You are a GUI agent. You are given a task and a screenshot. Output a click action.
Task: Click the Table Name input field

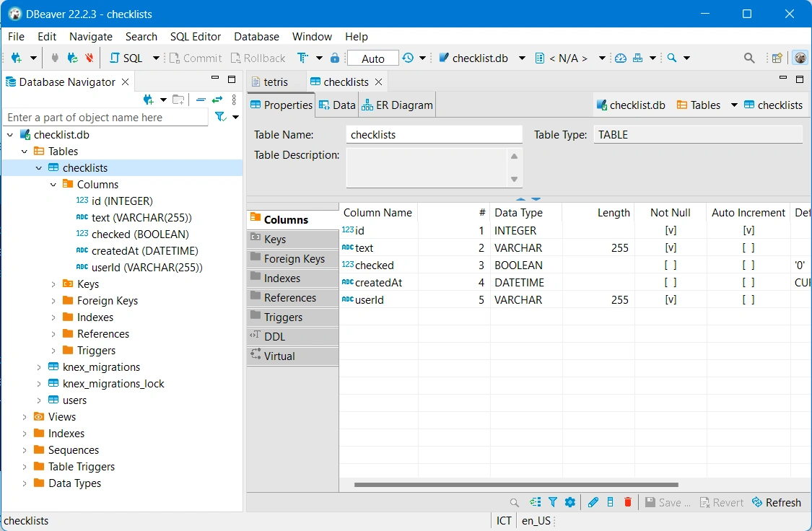click(434, 135)
